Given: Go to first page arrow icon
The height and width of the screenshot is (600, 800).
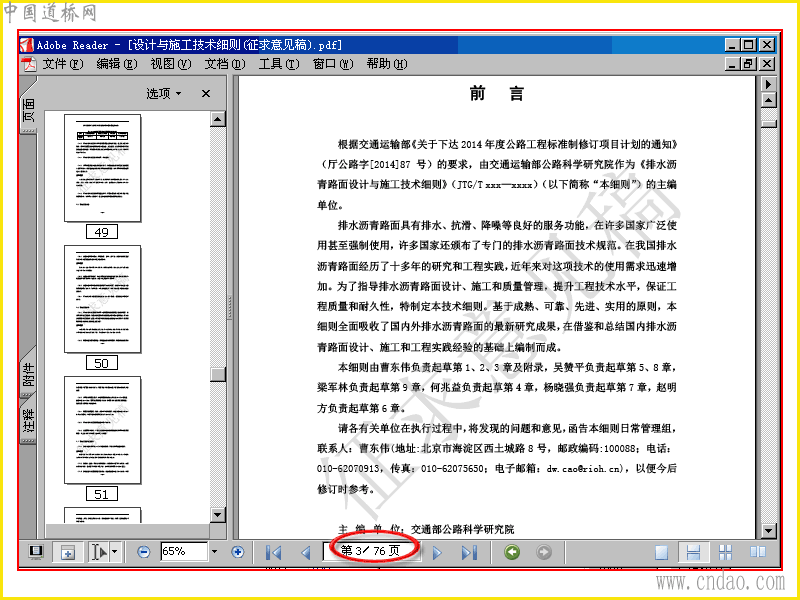Looking at the screenshot, I should 273,552.
